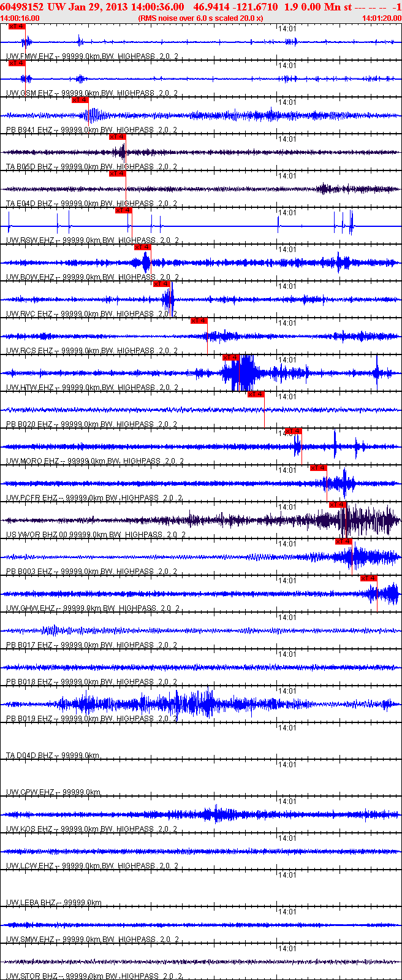The height and width of the screenshot is (980, 402).
Task: Click the start time 14:00:16.00
Action: (x=20, y=18)
